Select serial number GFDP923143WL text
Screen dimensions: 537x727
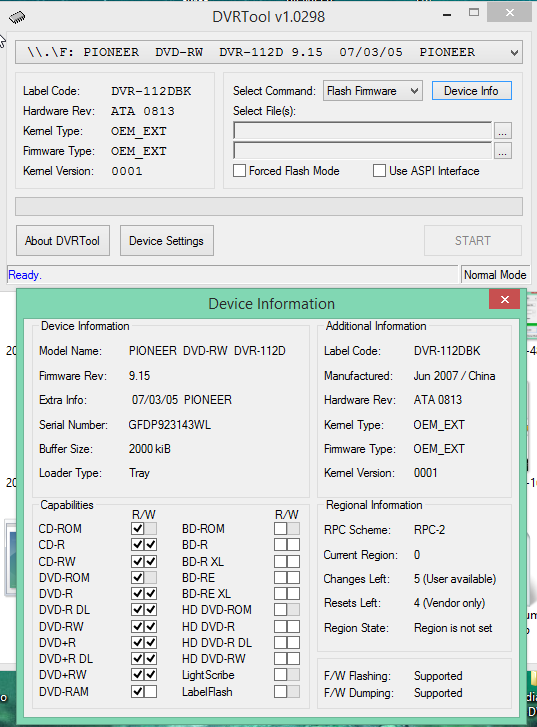point(170,425)
